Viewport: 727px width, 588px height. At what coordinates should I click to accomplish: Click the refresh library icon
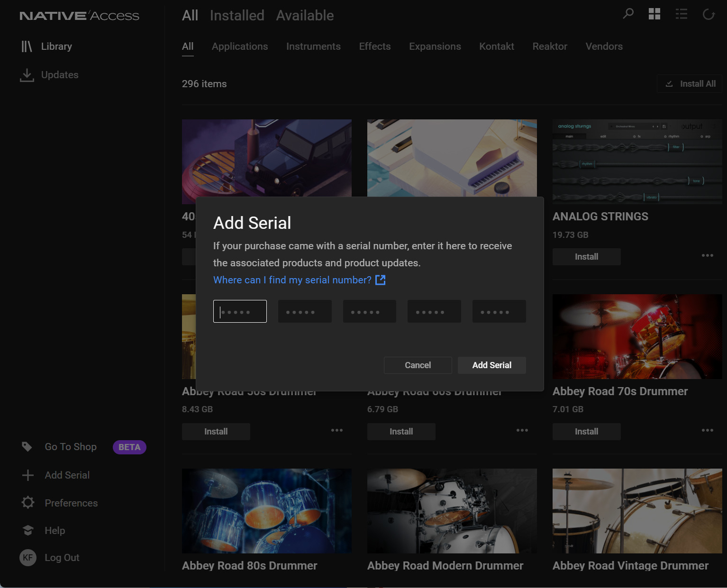tap(709, 14)
